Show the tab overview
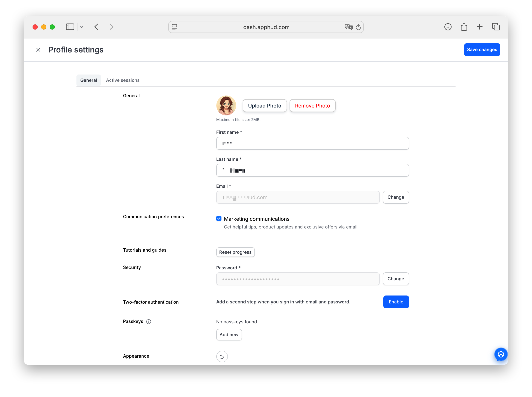Image resolution: width=532 pixels, height=397 pixels. coord(496,27)
